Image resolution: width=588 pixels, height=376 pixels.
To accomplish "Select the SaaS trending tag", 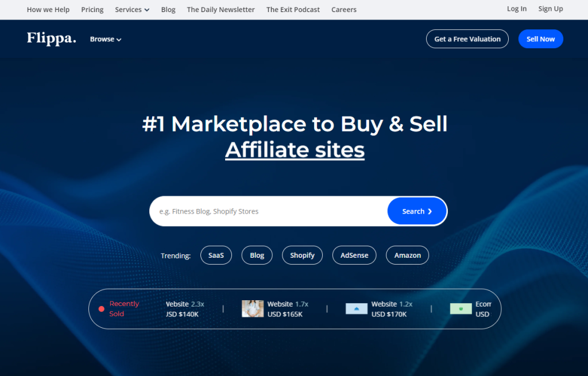I will tap(216, 255).
